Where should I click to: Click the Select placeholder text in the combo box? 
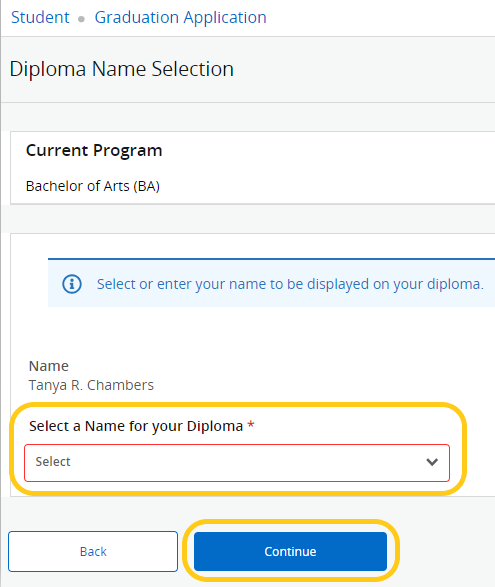tap(53, 462)
